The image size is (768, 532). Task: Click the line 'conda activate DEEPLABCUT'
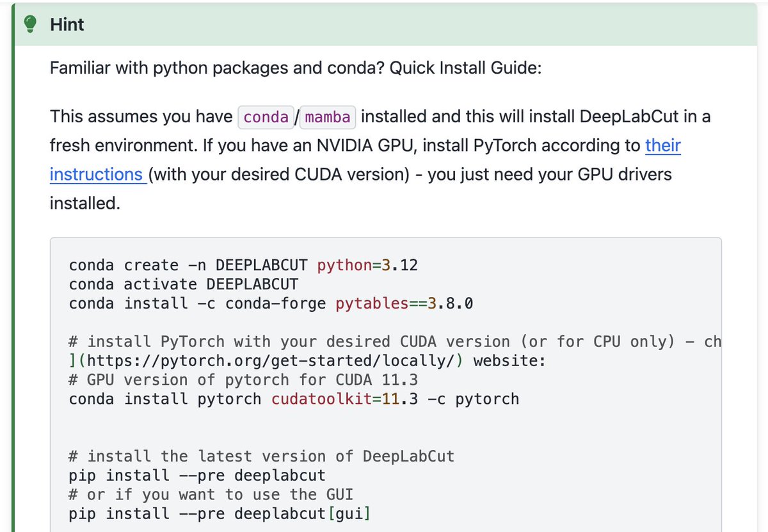pyautogui.click(x=184, y=284)
